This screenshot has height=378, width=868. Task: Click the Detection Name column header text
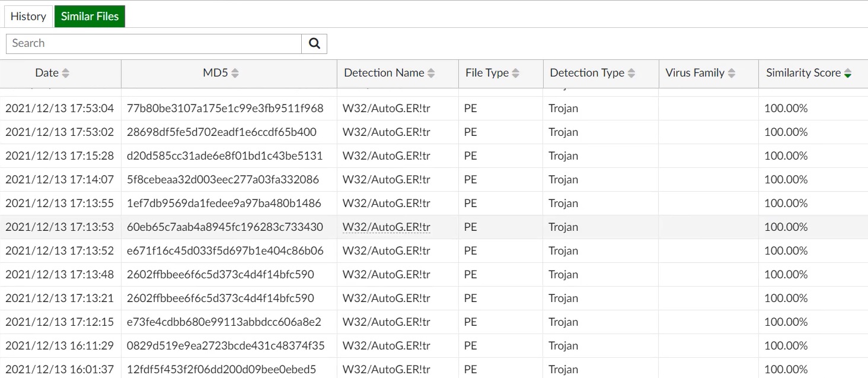tap(384, 73)
